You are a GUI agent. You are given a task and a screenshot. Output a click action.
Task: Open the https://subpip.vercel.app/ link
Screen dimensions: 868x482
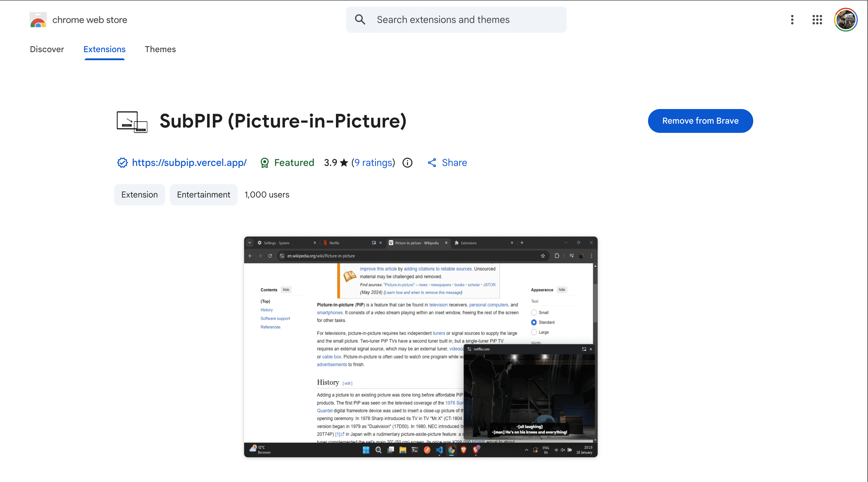pyautogui.click(x=189, y=163)
